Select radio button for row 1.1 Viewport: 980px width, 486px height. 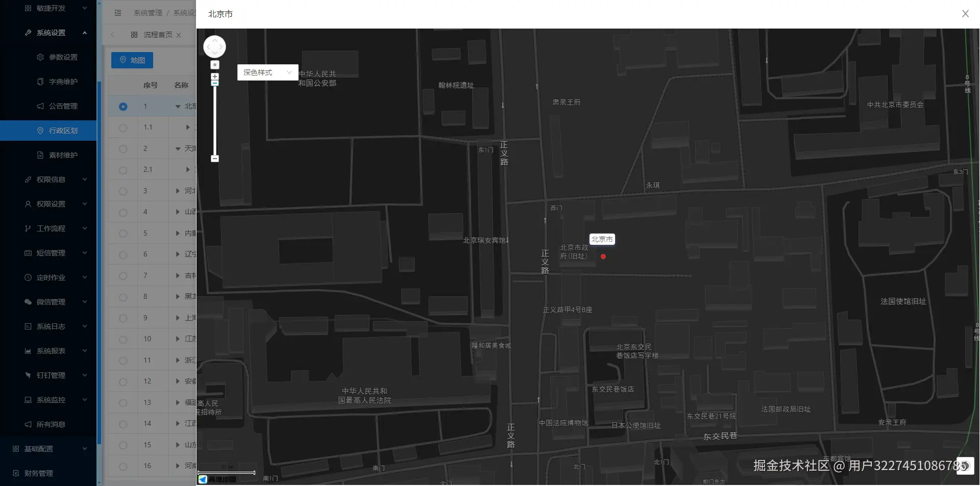point(123,127)
